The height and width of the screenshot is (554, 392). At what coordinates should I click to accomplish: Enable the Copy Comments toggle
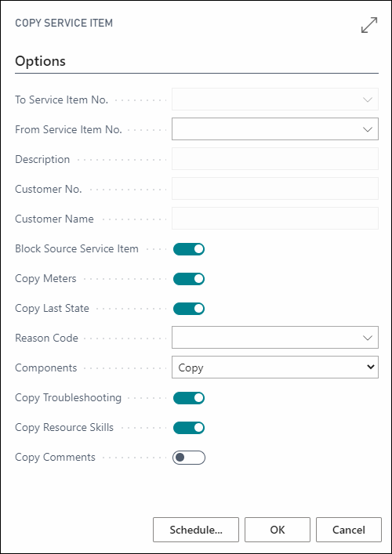[x=189, y=458]
